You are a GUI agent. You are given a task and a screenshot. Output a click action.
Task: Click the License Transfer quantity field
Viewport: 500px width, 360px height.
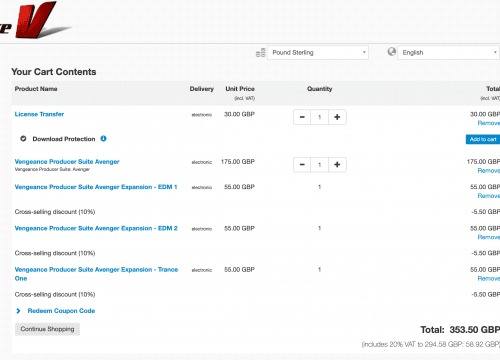(x=319, y=117)
